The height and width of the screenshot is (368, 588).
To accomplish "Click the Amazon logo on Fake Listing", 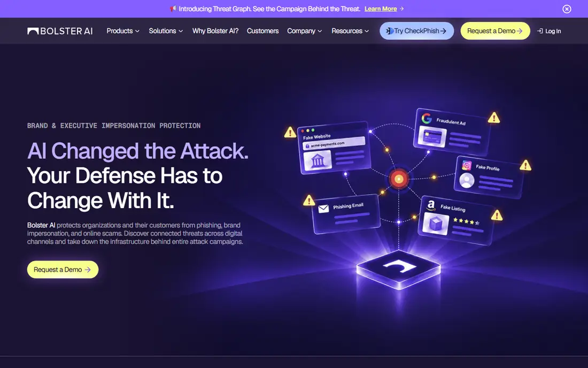I will (431, 205).
